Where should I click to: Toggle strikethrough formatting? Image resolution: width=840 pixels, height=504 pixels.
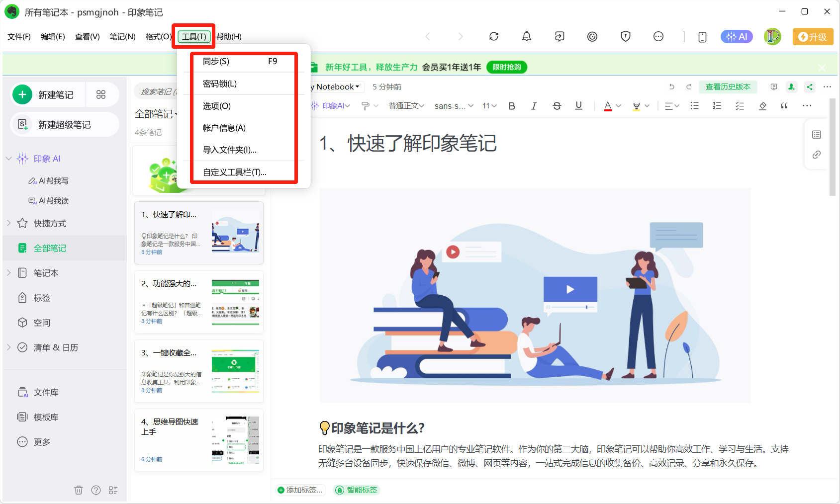coord(557,106)
